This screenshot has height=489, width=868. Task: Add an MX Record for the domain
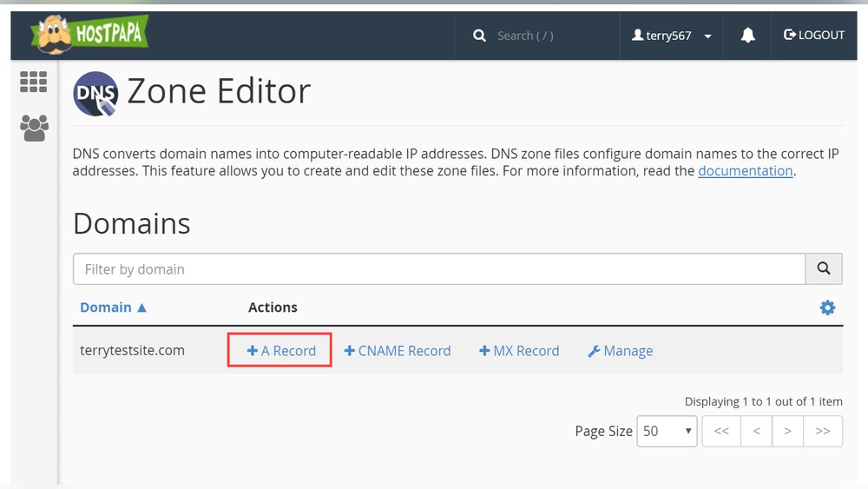tap(519, 351)
